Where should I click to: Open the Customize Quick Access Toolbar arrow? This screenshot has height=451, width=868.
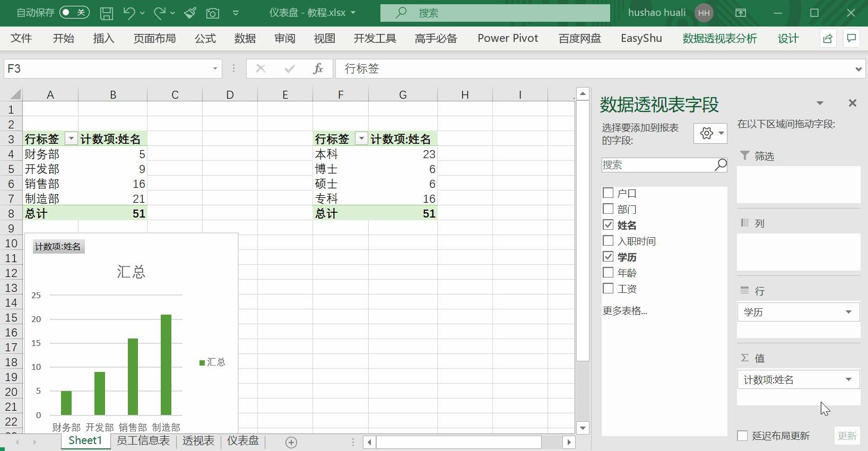point(236,13)
